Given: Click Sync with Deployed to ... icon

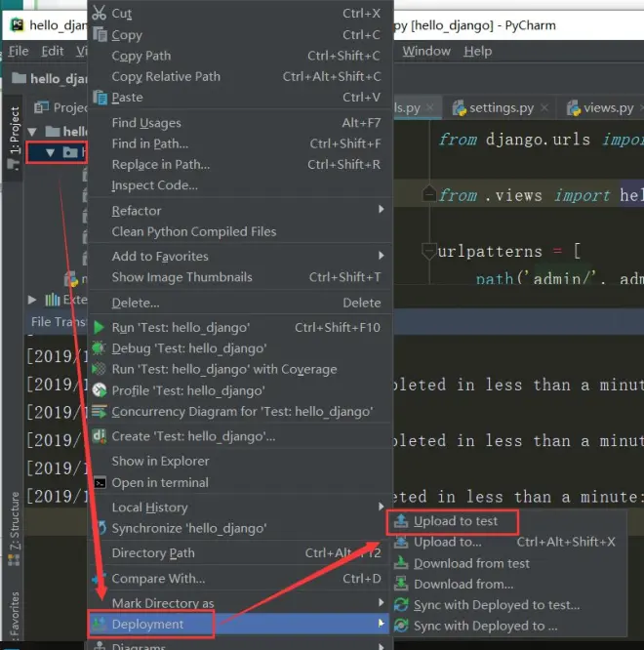Looking at the screenshot, I should point(401,626).
